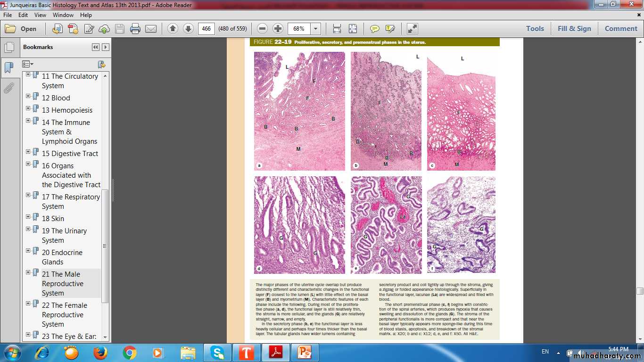
Task: Open the View menu
Action: (40, 15)
